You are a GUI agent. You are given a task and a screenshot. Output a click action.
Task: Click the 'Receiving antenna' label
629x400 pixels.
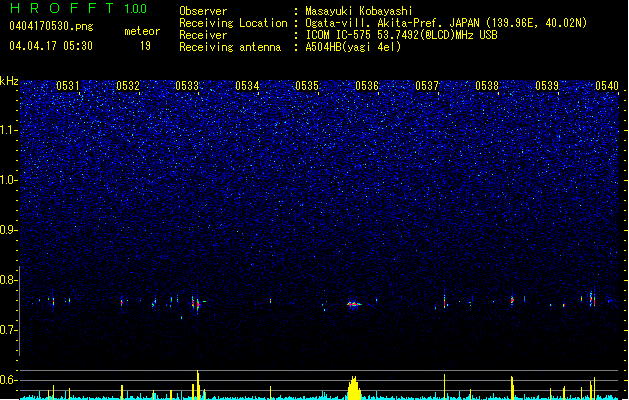[230, 47]
